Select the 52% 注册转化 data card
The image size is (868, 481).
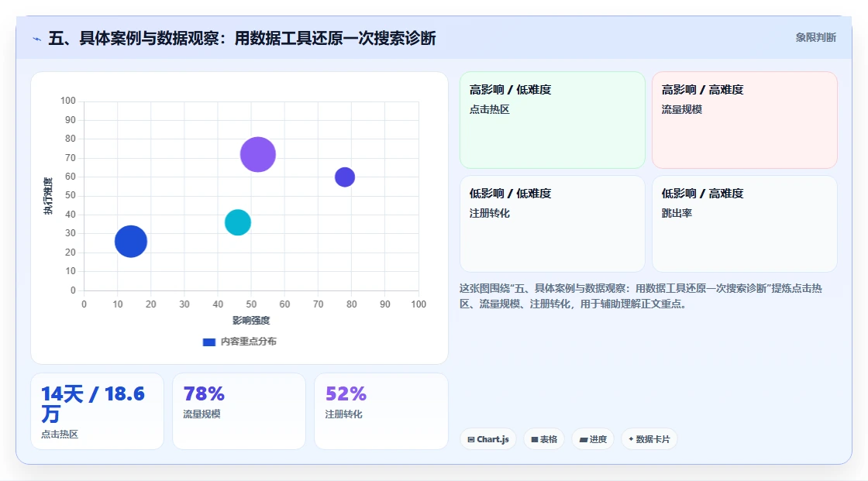[x=381, y=411]
